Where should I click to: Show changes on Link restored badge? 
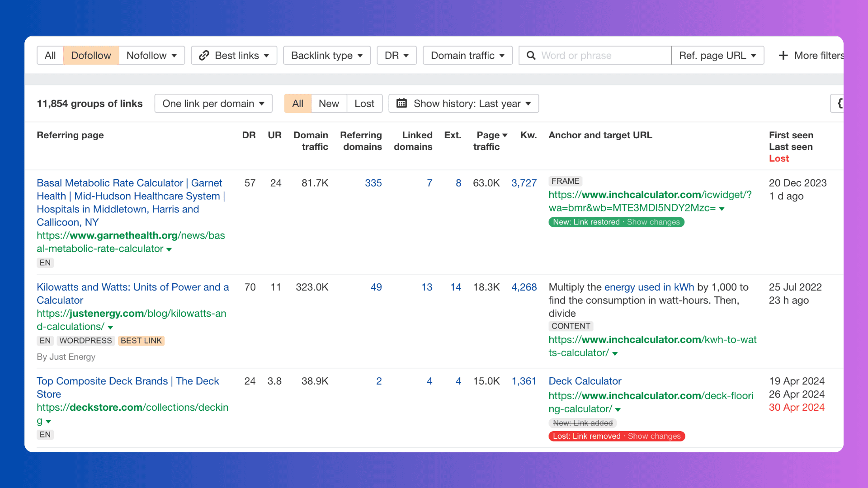[x=653, y=222]
